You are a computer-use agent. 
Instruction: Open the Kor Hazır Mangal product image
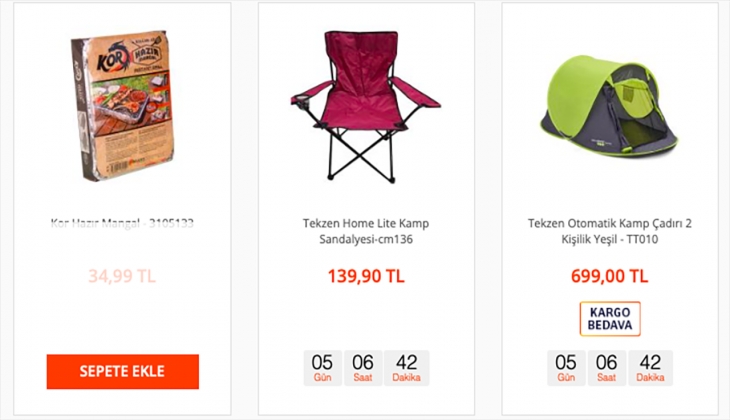click(122, 106)
